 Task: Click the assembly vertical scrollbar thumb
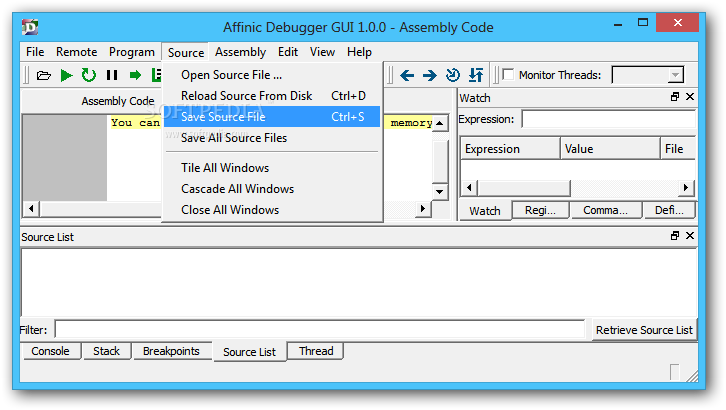(440, 161)
